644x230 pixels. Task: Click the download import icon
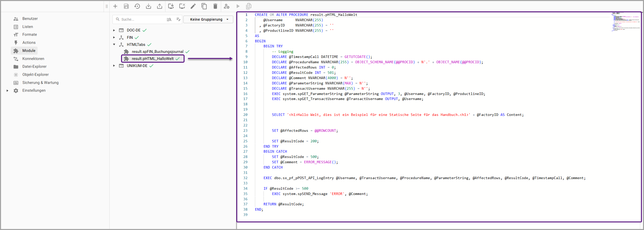click(149, 6)
